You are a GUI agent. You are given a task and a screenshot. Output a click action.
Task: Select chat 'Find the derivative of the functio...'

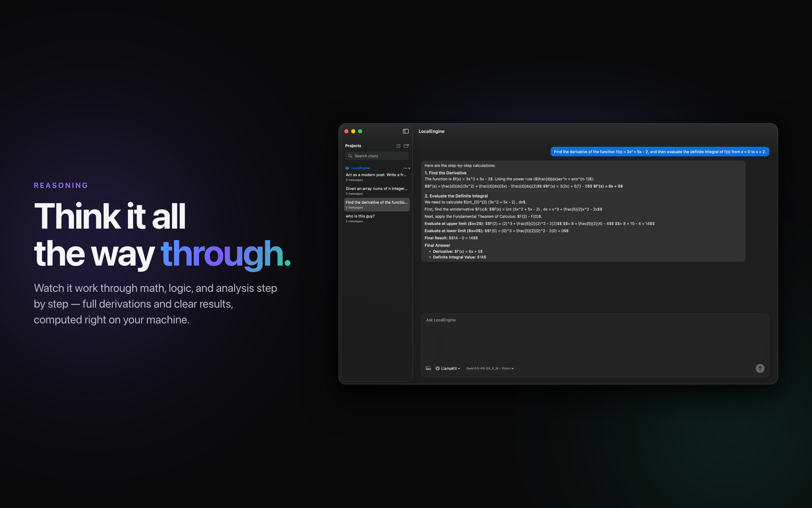click(x=376, y=205)
